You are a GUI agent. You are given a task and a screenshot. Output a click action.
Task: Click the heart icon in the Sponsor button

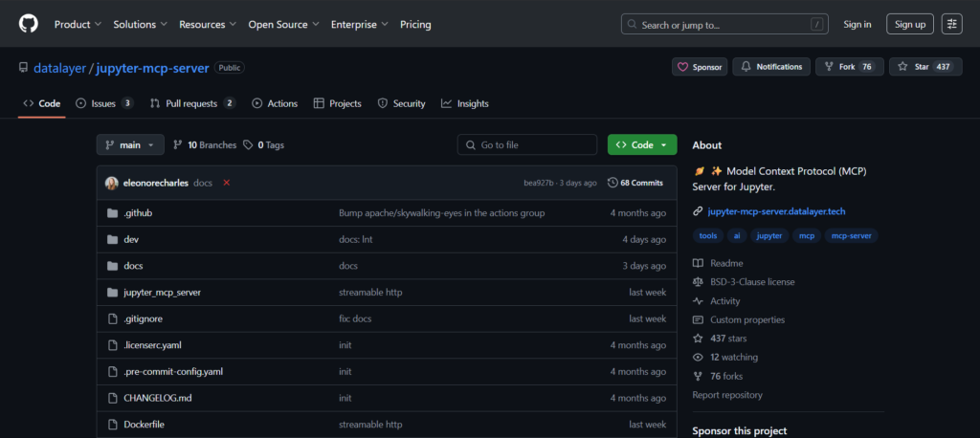tap(683, 67)
